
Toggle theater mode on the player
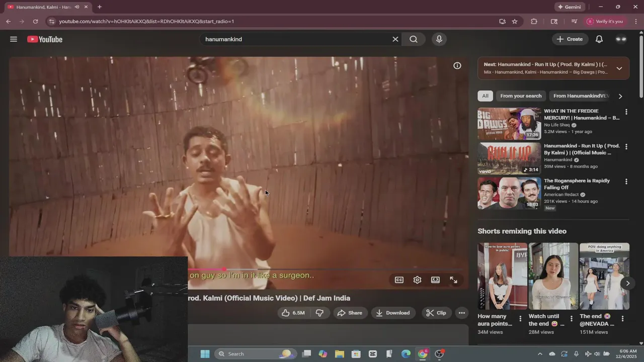[x=435, y=280]
